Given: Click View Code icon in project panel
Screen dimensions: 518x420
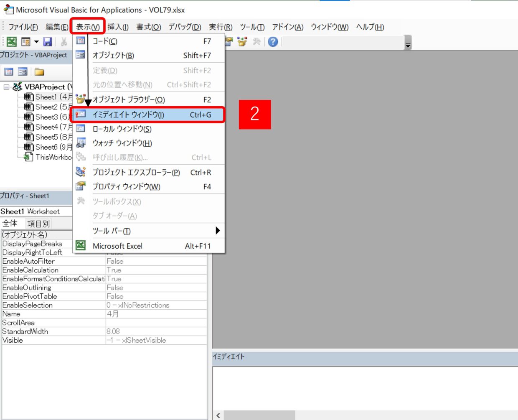Looking at the screenshot, I should [x=8, y=72].
